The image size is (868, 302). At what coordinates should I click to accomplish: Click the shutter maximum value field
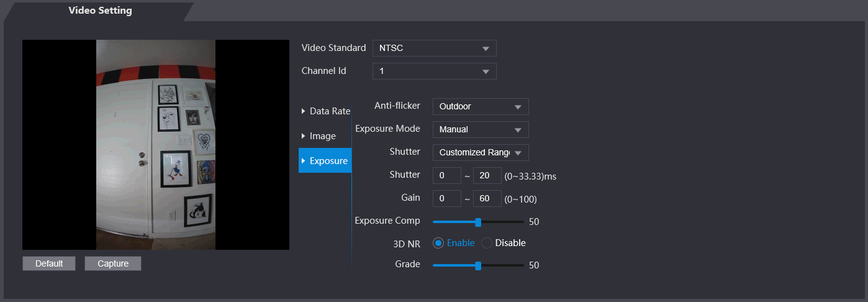coord(487,176)
